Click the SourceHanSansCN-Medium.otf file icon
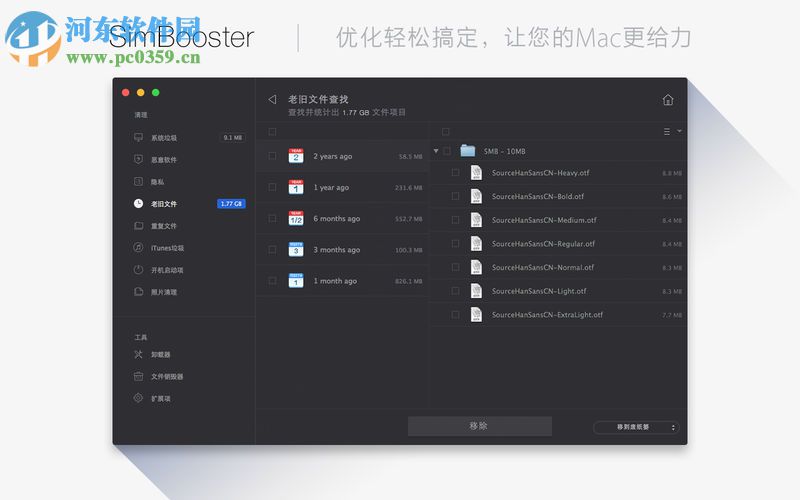This screenshot has width=800, height=500. pyautogui.click(x=476, y=220)
